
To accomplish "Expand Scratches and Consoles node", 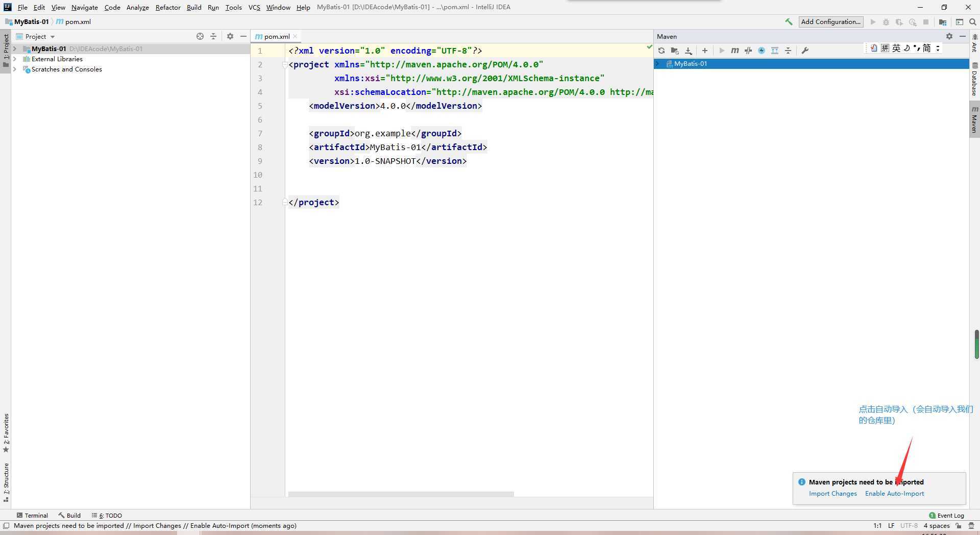I will point(15,69).
